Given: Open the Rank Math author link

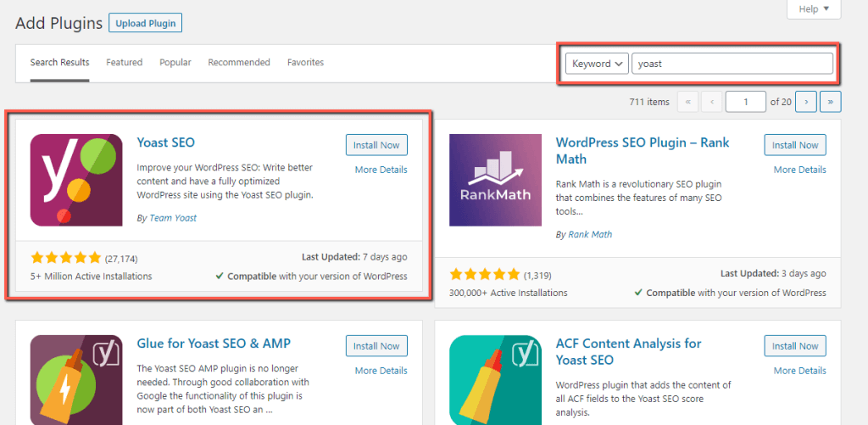Looking at the screenshot, I should [x=590, y=234].
